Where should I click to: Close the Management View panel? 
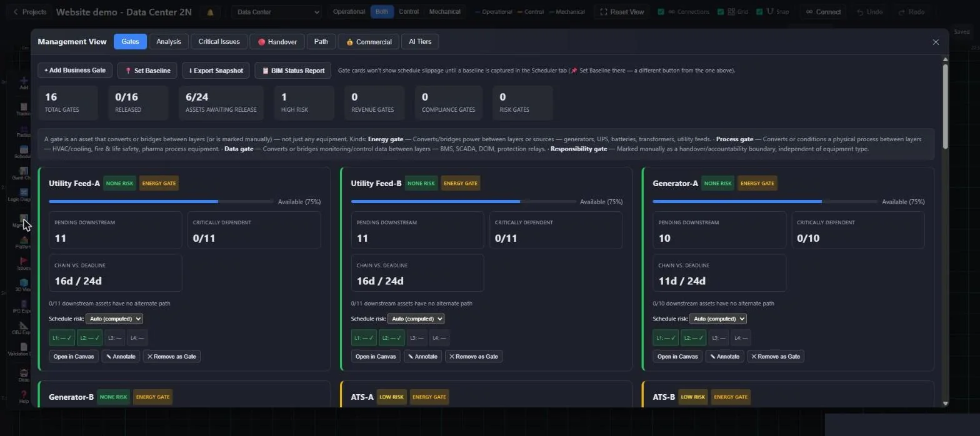[x=936, y=42]
